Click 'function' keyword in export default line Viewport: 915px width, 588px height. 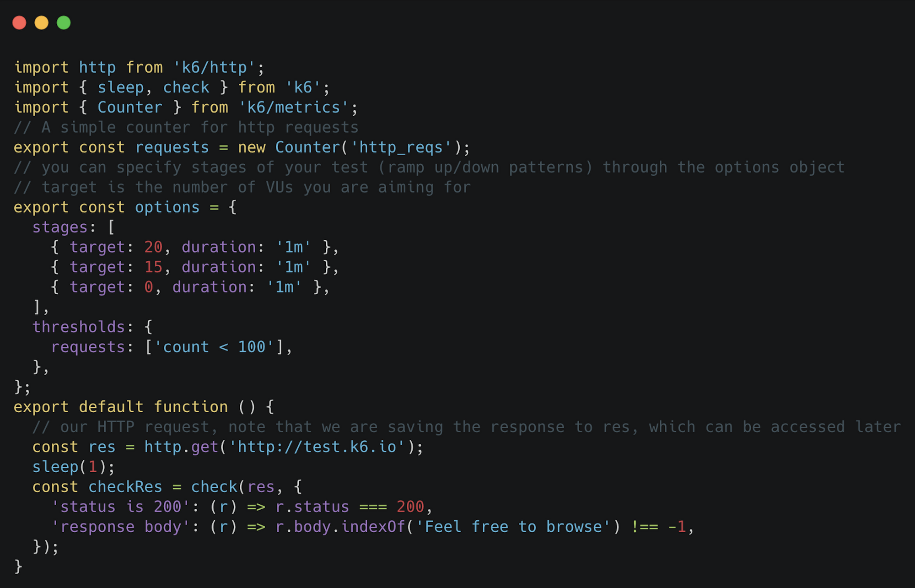[x=191, y=407]
